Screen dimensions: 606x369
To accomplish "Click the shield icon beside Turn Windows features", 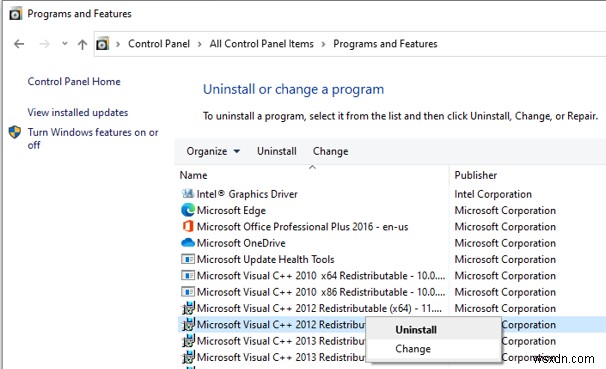I will click(15, 132).
